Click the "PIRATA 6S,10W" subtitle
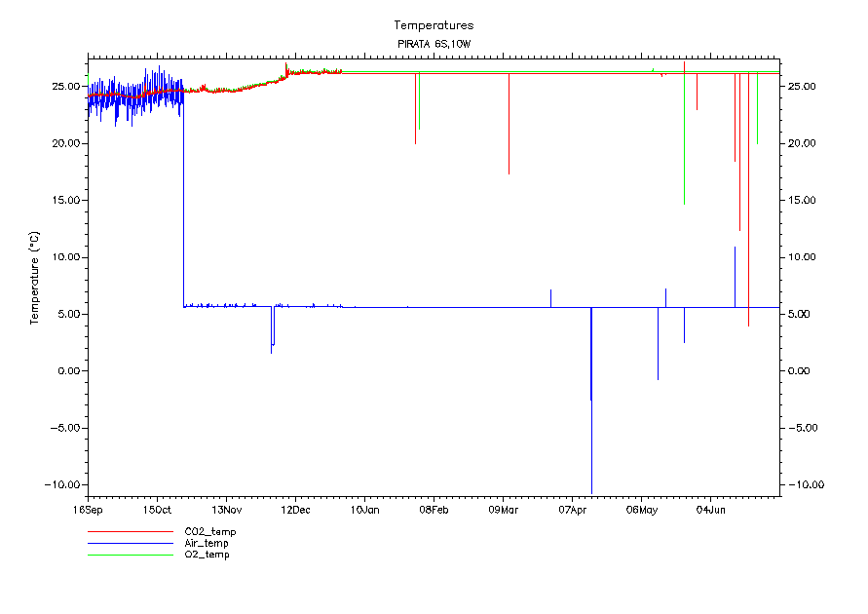868x614 pixels. click(x=434, y=45)
